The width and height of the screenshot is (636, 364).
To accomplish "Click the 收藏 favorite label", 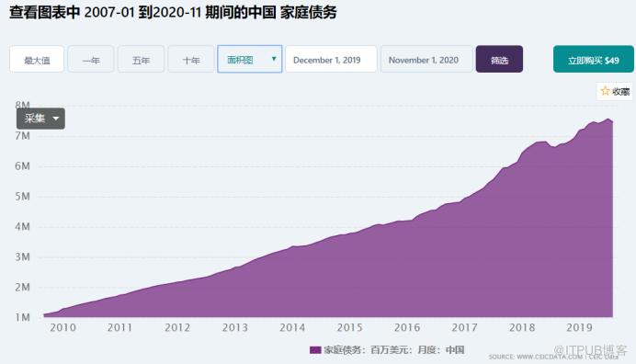I will (620, 91).
